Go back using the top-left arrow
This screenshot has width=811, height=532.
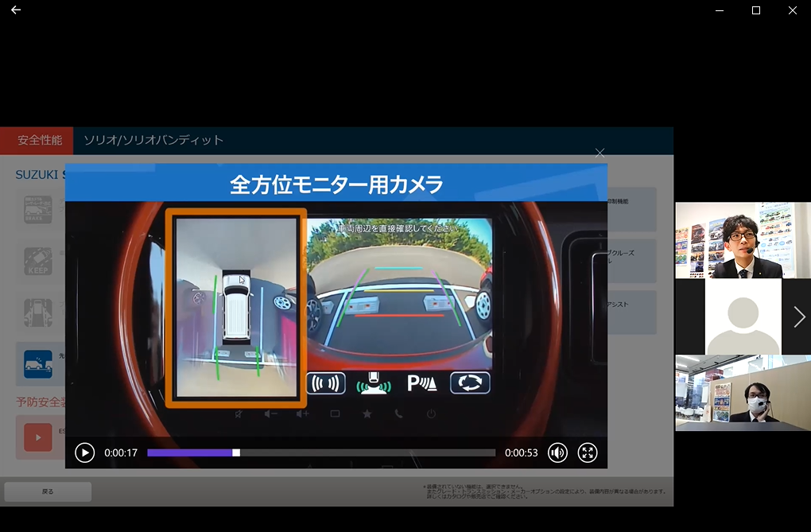click(x=16, y=10)
